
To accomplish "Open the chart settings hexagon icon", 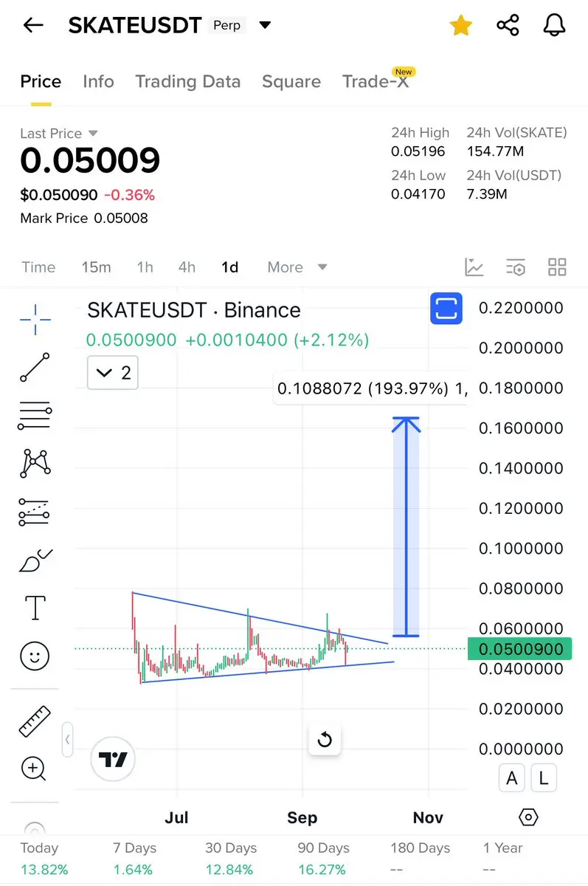I will (x=528, y=817).
